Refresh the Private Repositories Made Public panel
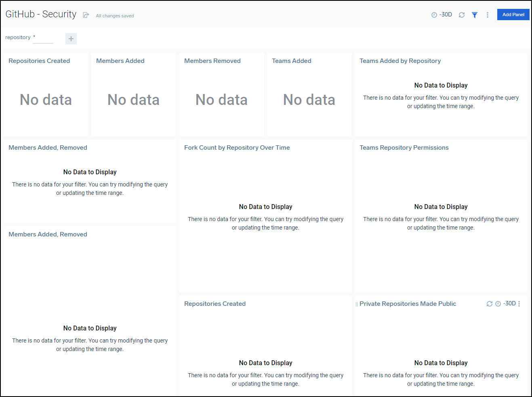The image size is (532, 397). pos(489,304)
